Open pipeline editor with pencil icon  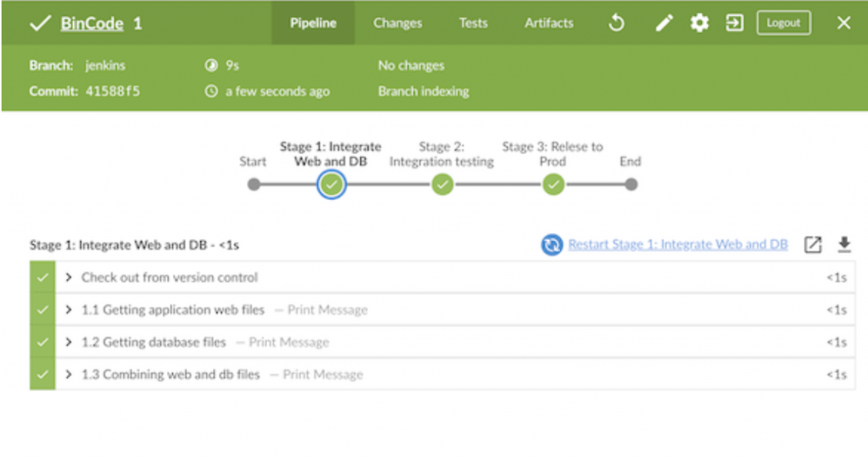tap(664, 23)
